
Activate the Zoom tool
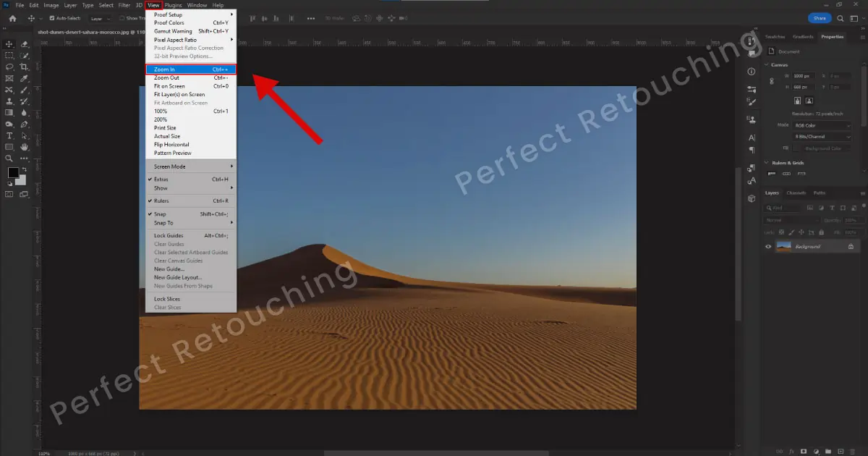tap(9, 157)
